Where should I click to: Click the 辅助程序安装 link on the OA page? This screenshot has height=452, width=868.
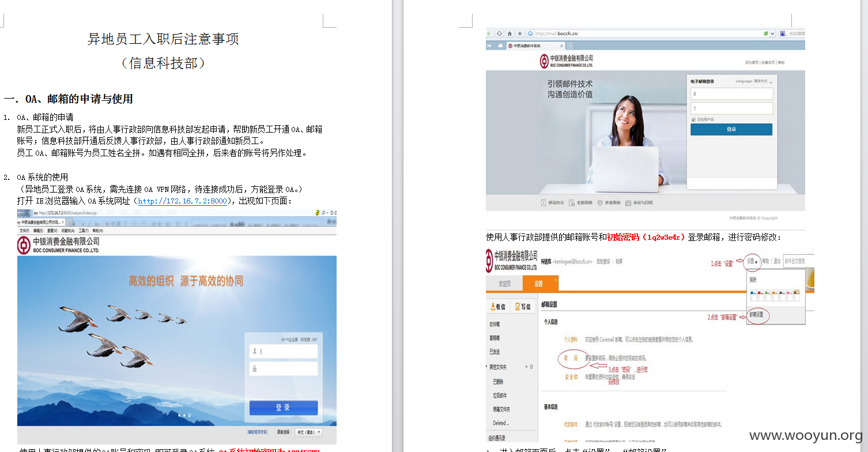point(258,432)
